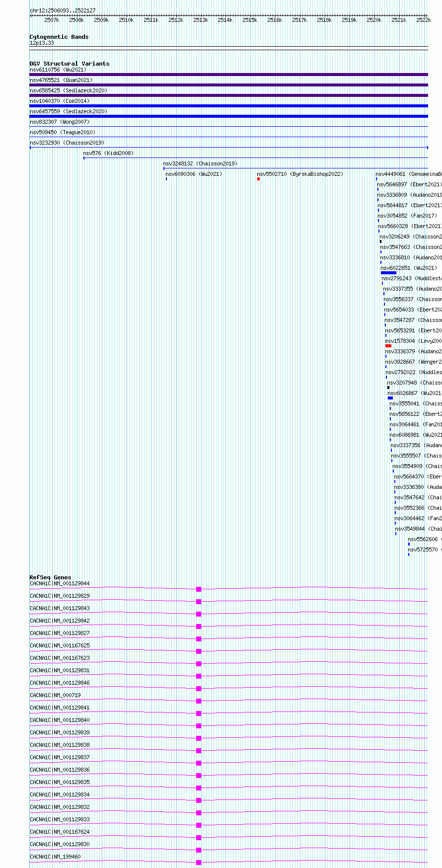Select nsv6022651 (Wu2021) variant label
Screen dimensions: 442x868
tap(409, 268)
